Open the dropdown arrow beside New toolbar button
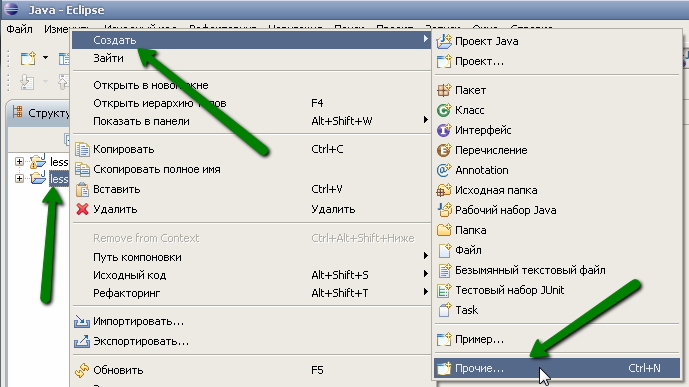The height and width of the screenshot is (387, 689). click(x=45, y=58)
